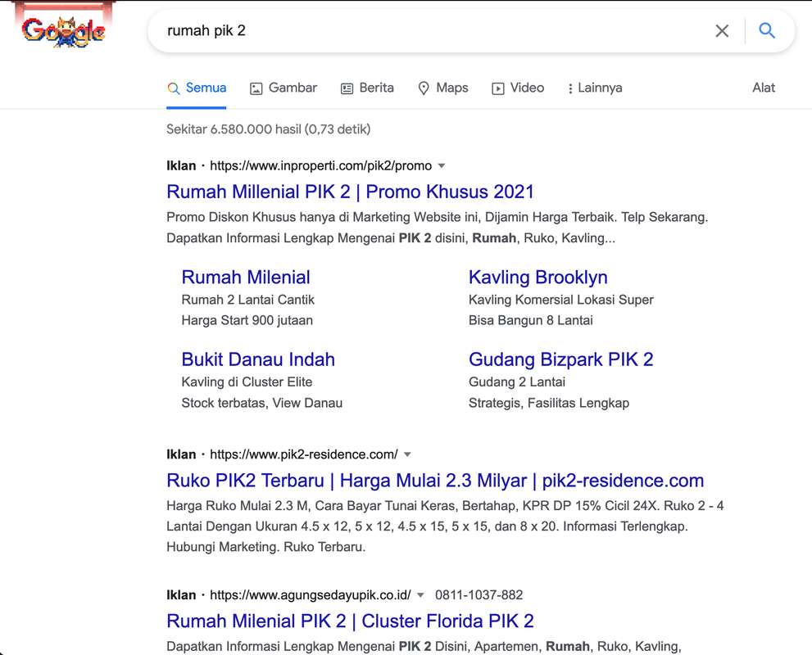The width and height of the screenshot is (812, 655).
Task: Expand the Lainnya more options menu
Action: pyautogui.click(x=594, y=88)
